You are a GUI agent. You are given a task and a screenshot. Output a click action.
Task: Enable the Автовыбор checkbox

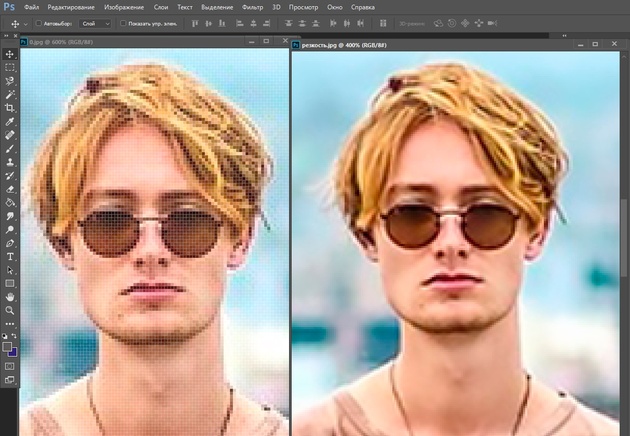pos(38,23)
